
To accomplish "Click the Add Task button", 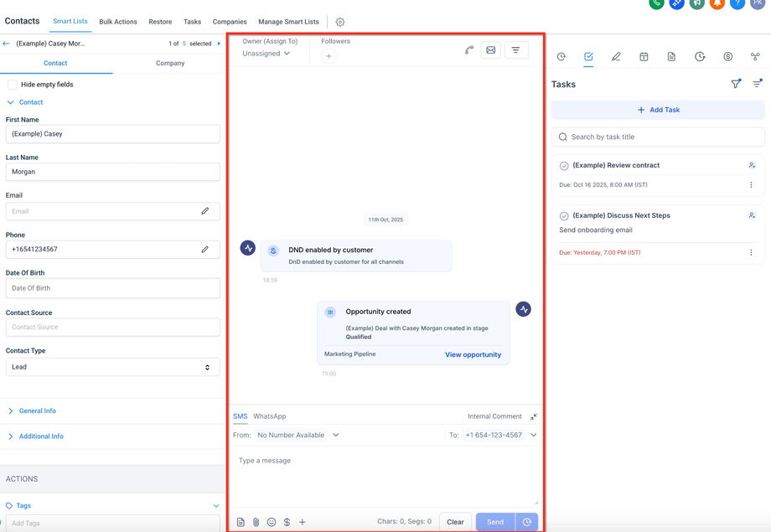I will point(658,110).
